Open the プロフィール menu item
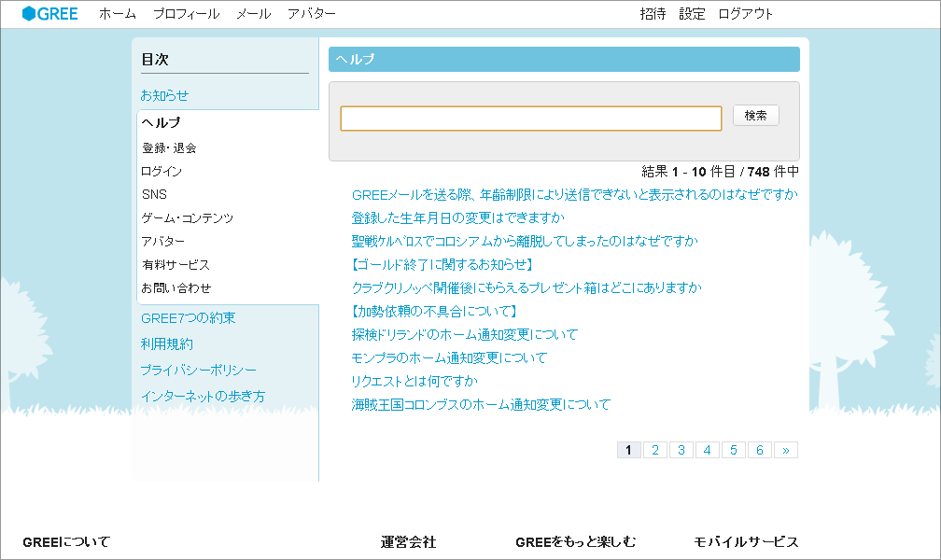This screenshot has width=941, height=560. (x=186, y=13)
